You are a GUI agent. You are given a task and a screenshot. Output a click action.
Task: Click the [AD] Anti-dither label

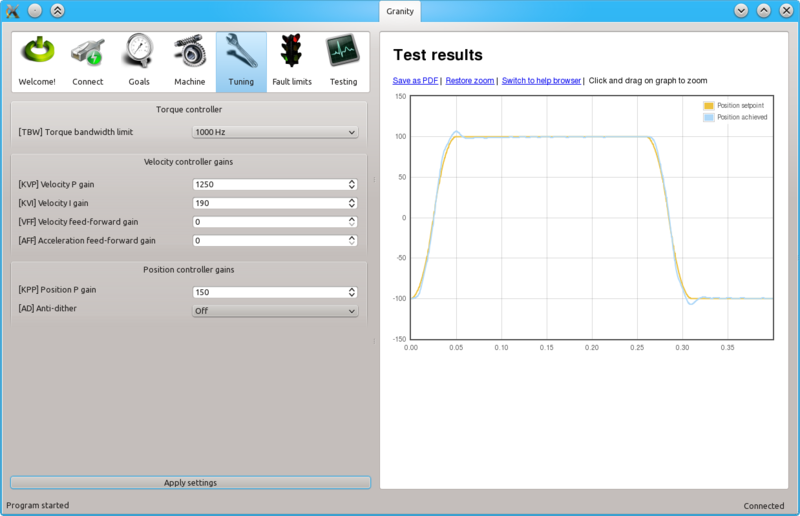pos(47,308)
